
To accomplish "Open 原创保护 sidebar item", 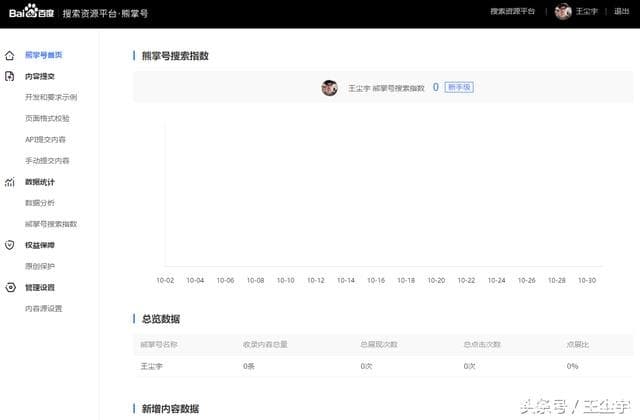I will (40, 267).
